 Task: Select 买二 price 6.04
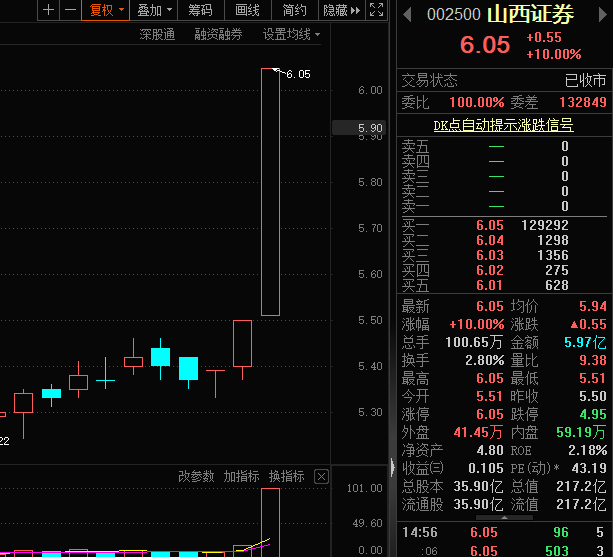489,240
